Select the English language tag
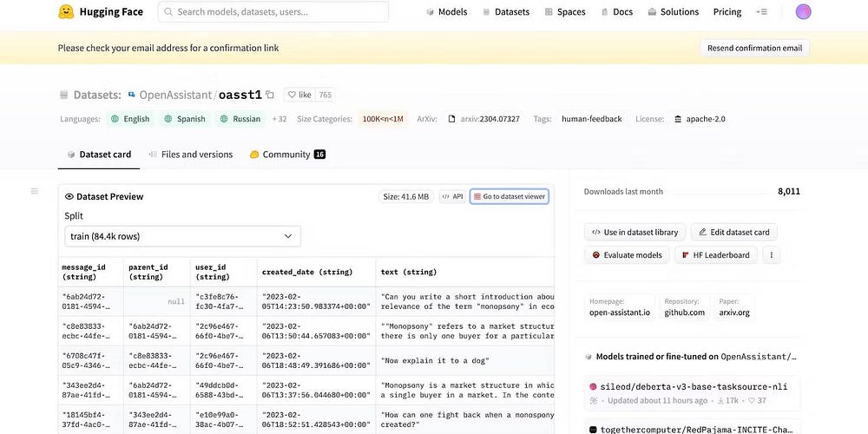This screenshot has height=434, width=868. 130,119
